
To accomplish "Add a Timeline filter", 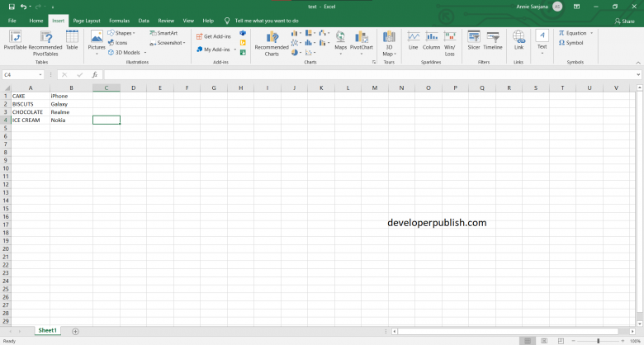I will pos(493,40).
